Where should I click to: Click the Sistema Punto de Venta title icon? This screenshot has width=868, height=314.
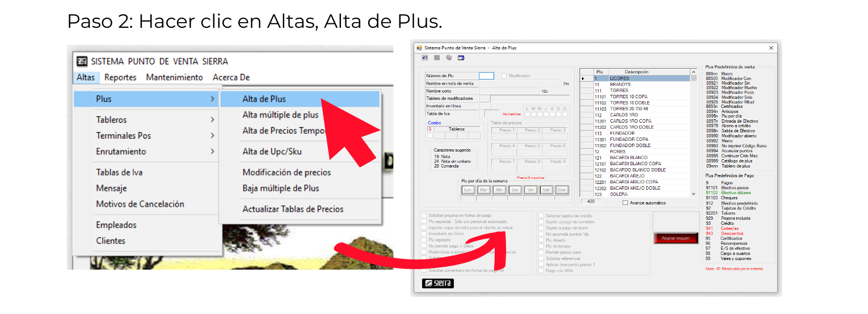82,61
